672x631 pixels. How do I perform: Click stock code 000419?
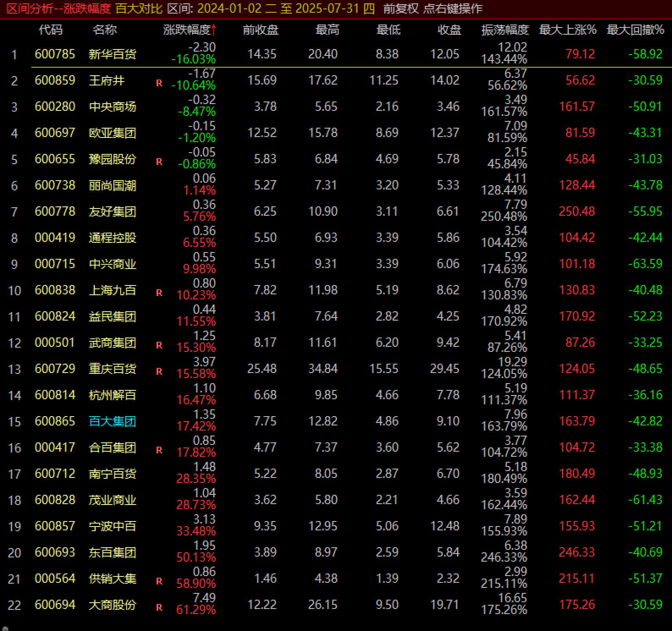(x=55, y=238)
